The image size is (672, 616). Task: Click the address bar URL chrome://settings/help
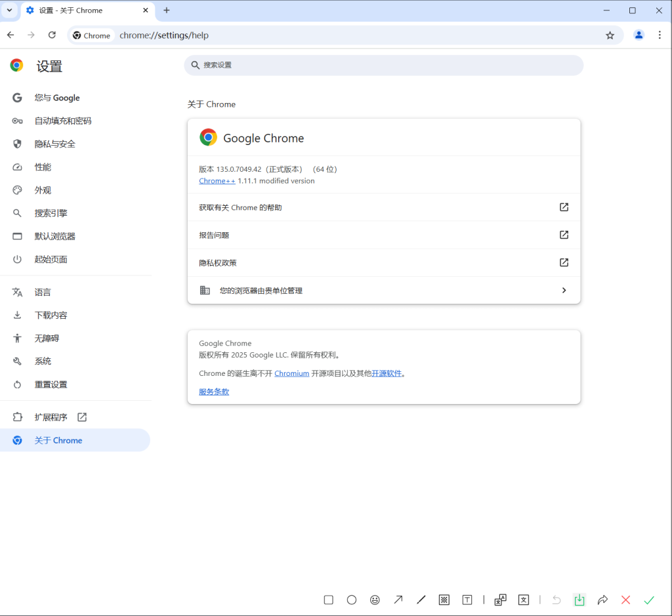coord(164,35)
